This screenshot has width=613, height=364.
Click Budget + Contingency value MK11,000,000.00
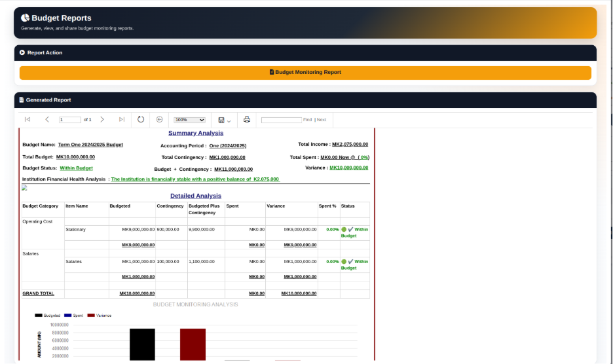[233, 170]
